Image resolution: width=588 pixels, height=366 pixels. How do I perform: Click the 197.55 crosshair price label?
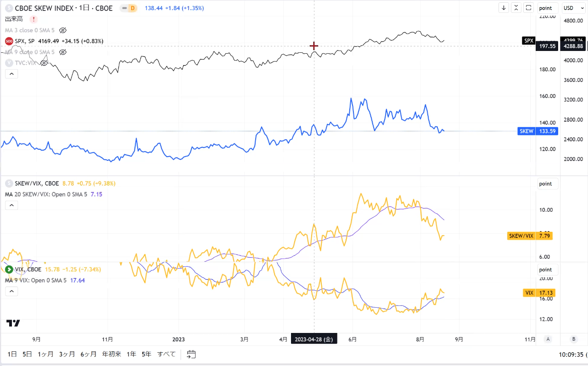(548, 46)
